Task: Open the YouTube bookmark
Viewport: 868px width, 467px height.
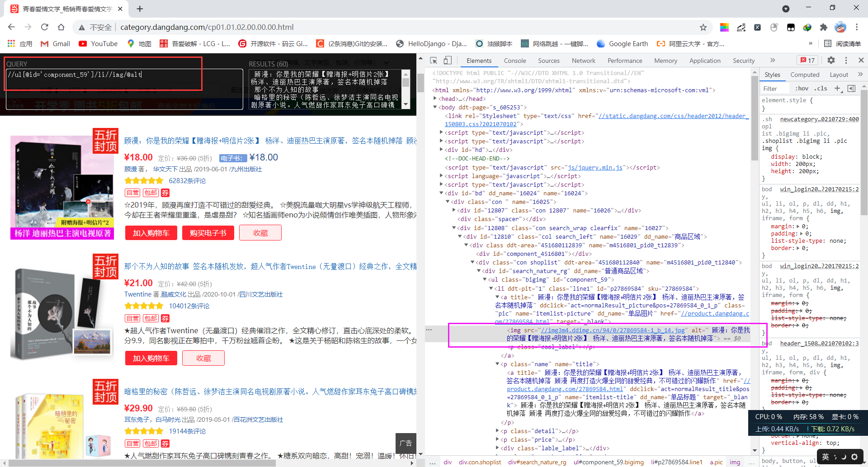Action: pyautogui.click(x=98, y=44)
